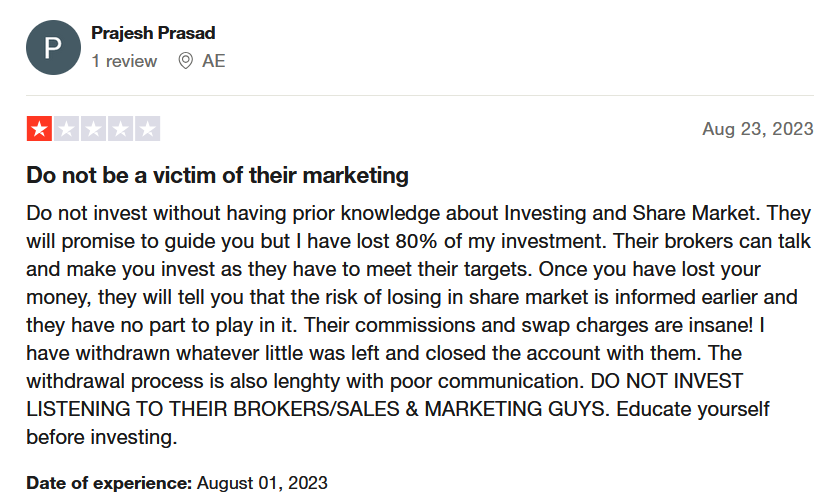Open Prajesh Prasad's reviewer profile
The image size is (828, 500).
[153, 33]
